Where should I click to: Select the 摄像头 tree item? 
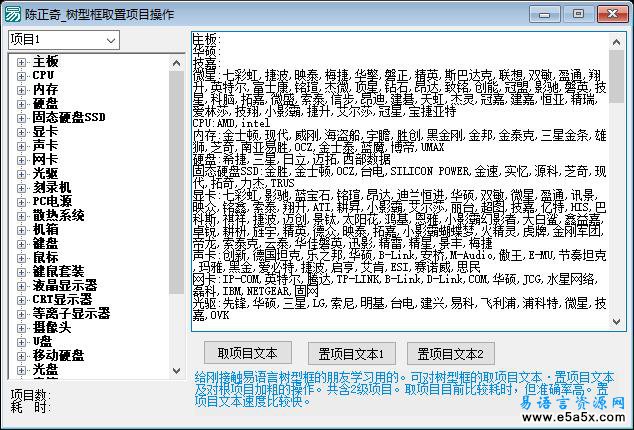click(x=52, y=328)
